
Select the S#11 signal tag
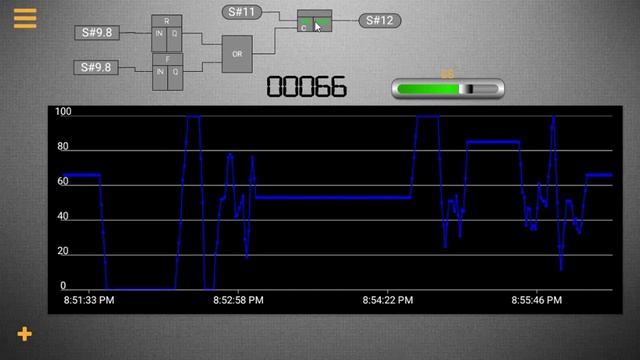tap(242, 12)
